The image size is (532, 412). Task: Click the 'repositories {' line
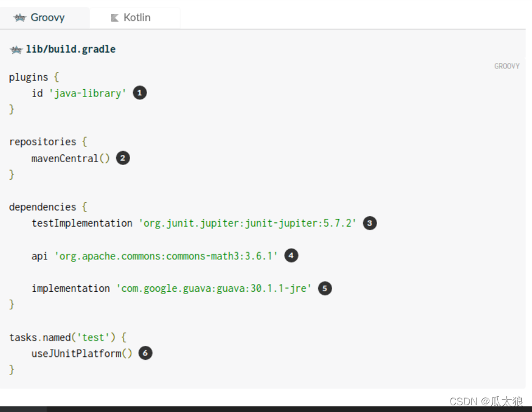pos(48,142)
